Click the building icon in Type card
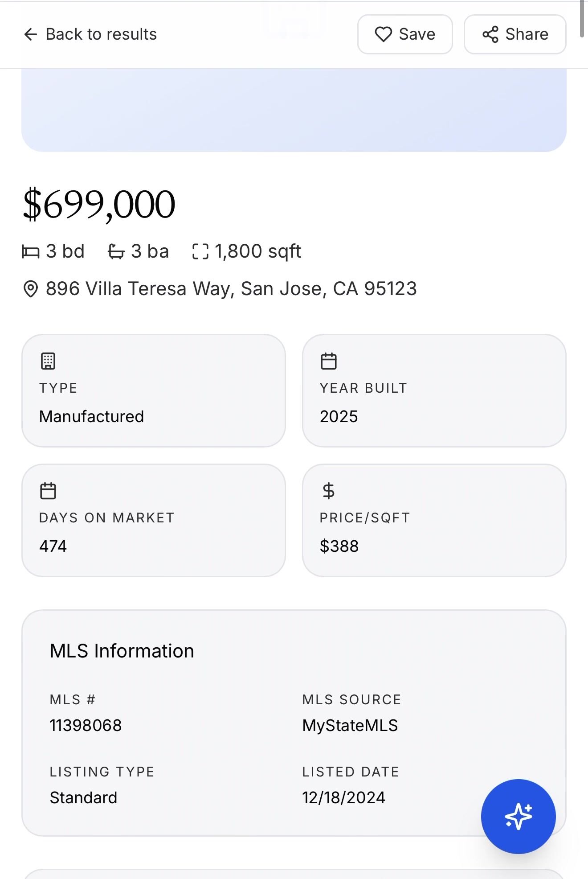The image size is (588, 879). coord(48,361)
